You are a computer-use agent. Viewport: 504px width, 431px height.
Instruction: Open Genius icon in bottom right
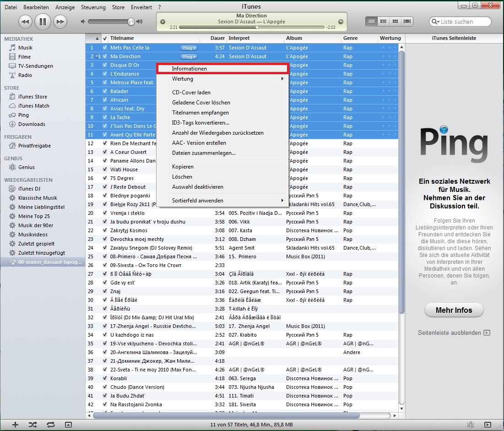(x=470, y=425)
